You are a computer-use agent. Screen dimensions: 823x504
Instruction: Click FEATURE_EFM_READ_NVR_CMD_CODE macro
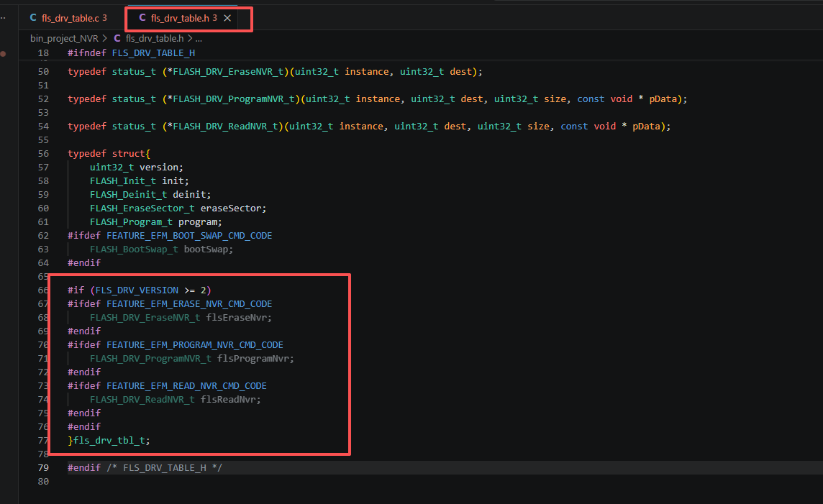pos(186,385)
